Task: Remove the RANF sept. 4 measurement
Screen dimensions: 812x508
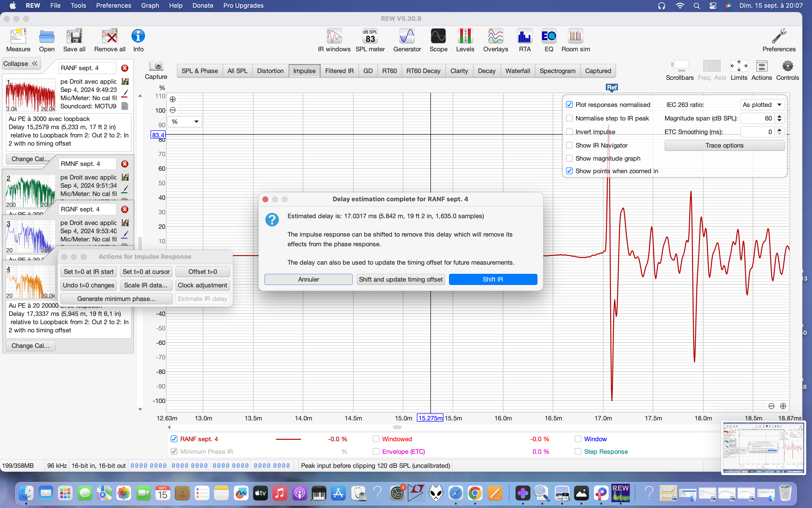Action: click(124, 68)
